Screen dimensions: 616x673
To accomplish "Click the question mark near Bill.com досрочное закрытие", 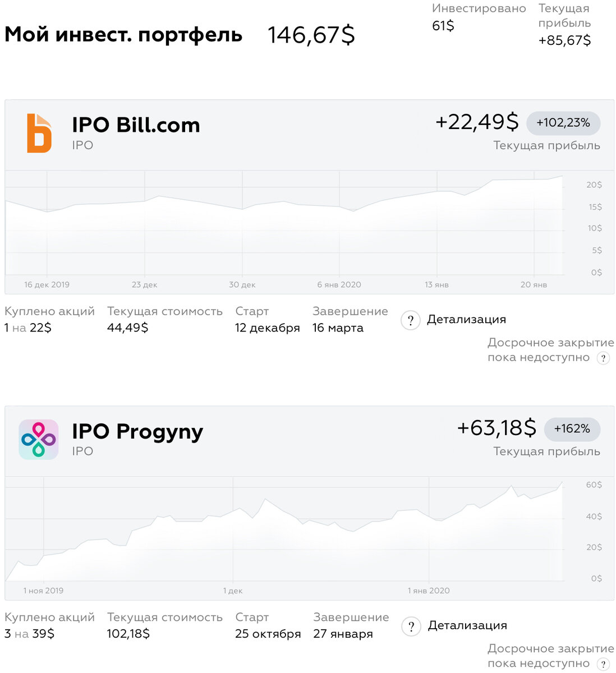I will (603, 357).
